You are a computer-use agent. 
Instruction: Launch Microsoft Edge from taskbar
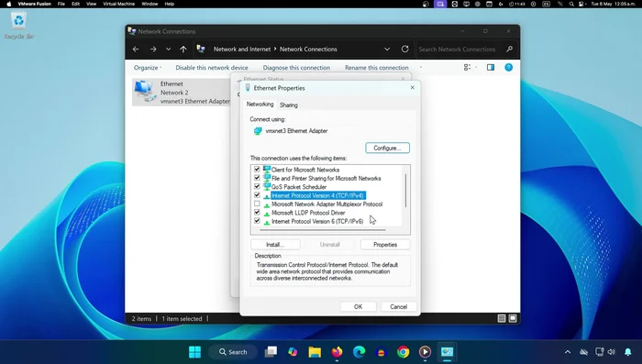pos(360,352)
